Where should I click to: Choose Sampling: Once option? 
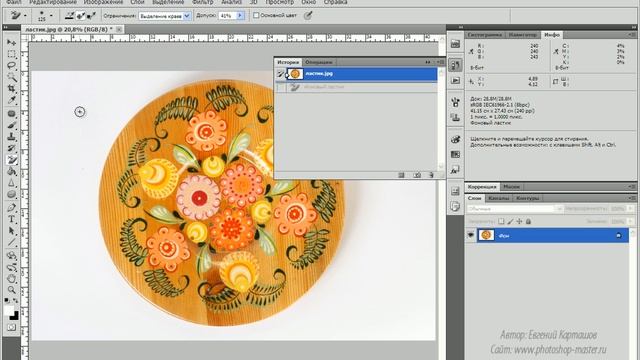[x=80, y=16]
